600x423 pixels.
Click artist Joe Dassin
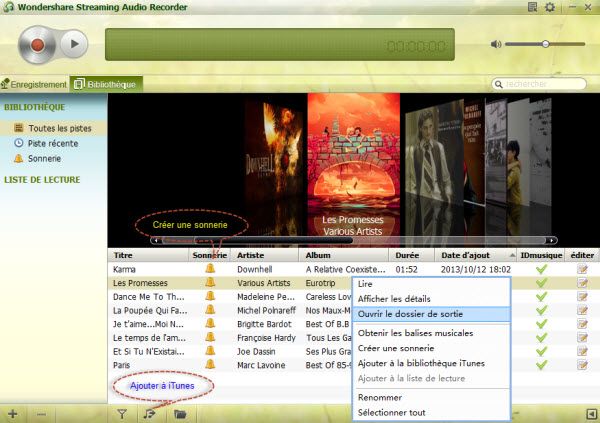256,352
